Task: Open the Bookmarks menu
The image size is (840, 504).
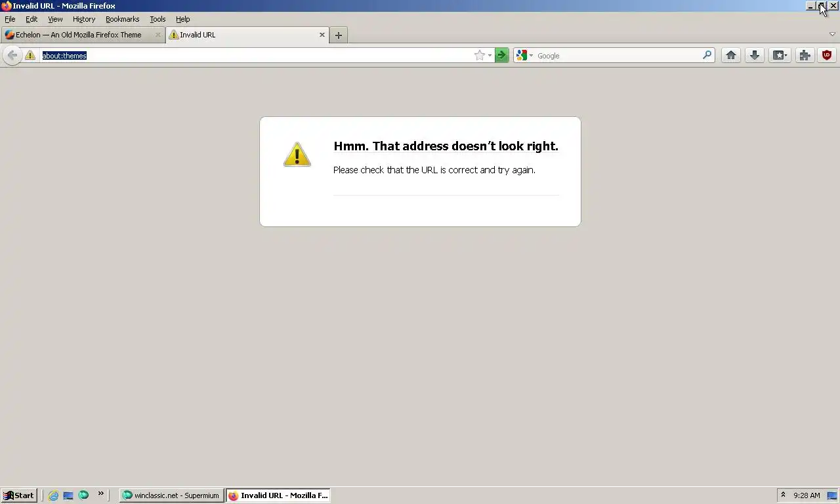Action: point(123,19)
